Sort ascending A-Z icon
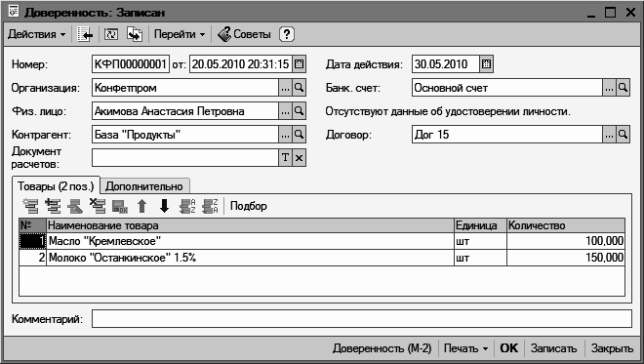Screen dimensions: 644x364 pyautogui.click(x=187, y=206)
